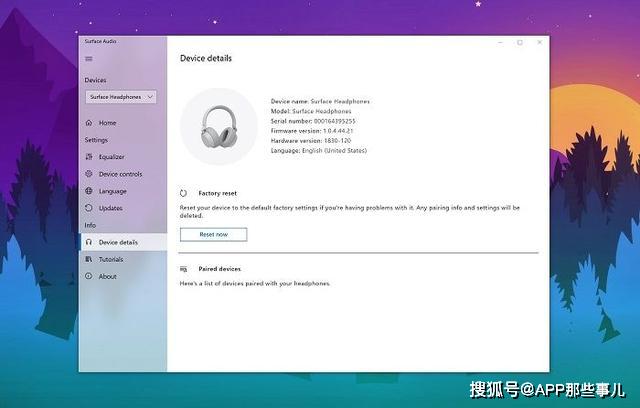Screen dimensions: 640x408
Task: Click the firmware version 1.0.4.44.21
Action: coord(338,131)
